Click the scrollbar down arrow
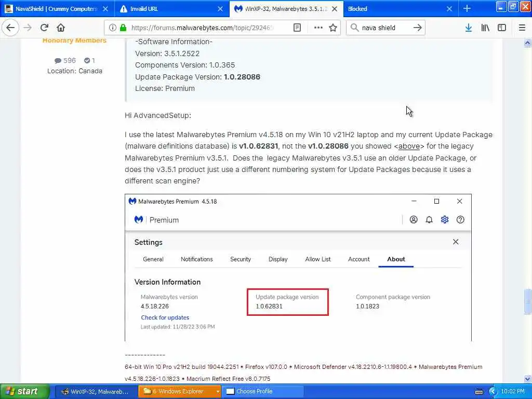Image resolution: width=532 pixels, height=399 pixels. (x=528, y=379)
